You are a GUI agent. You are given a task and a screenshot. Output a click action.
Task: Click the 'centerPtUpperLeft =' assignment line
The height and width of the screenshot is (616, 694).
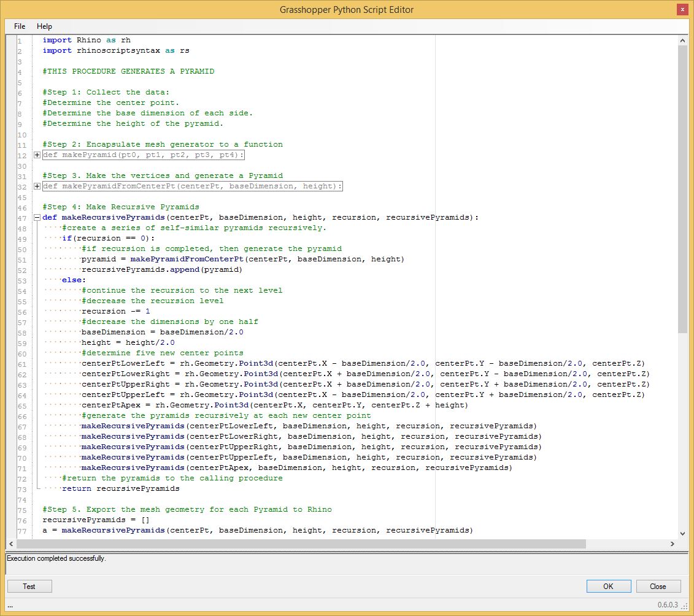[363, 395]
